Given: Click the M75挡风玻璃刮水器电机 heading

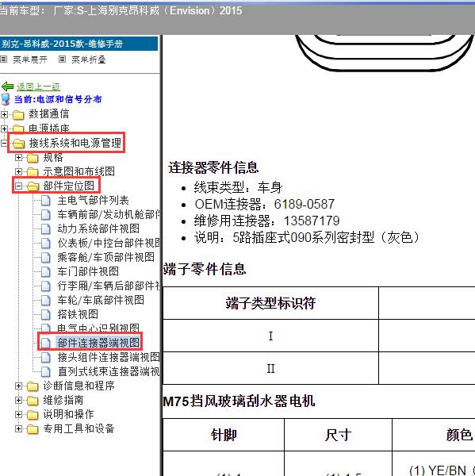Looking at the screenshot, I should click(x=239, y=401).
